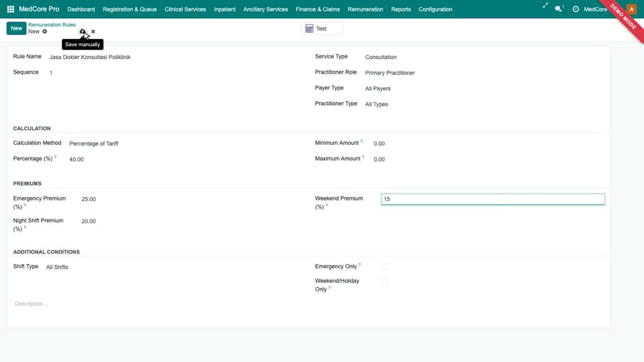This screenshot has height=362, width=644.
Task: Show help tooltip for Night Shift Premium
Action: tap(25, 227)
